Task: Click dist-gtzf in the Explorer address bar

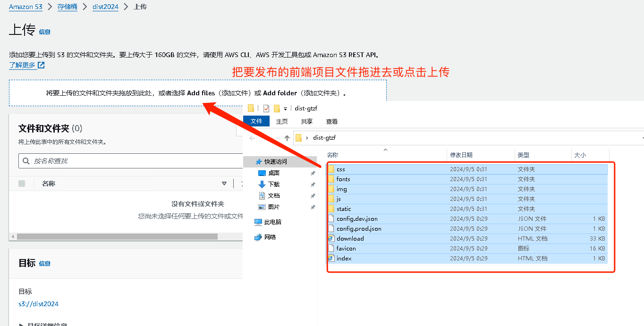Action: [324, 138]
